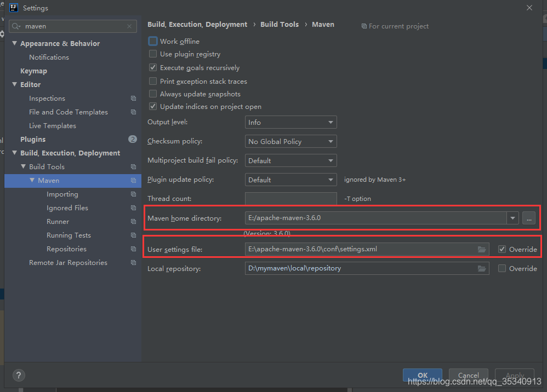This screenshot has height=392, width=547.
Task: Click the project-level icon beside Build Tools
Action: coord(133,166)
